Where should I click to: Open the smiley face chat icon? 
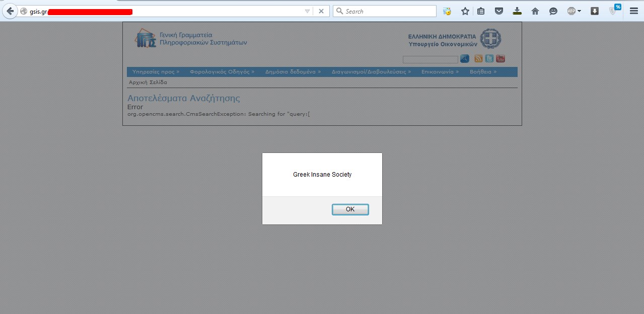pos(553,11)
